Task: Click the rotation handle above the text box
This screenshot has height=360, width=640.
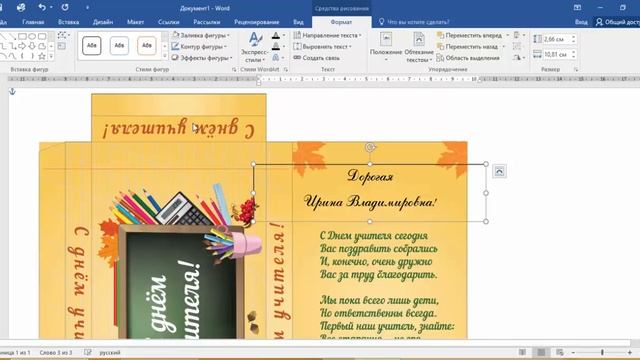Action: (370, 147)
